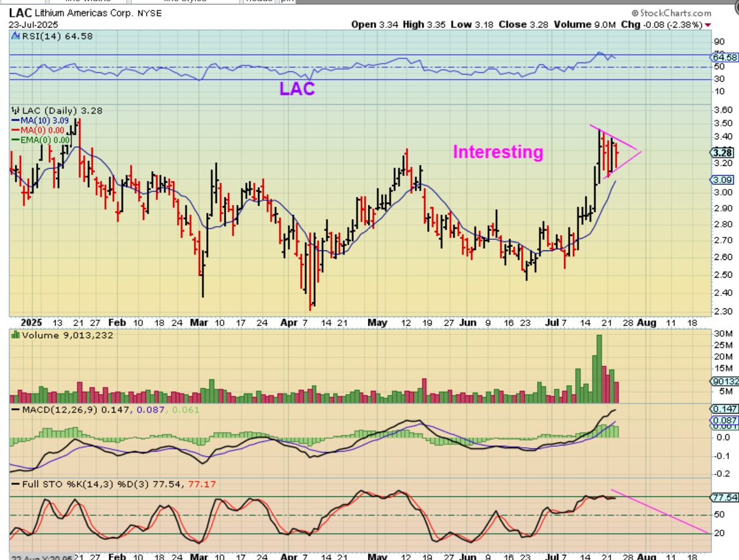
Task: Click the 2025 year label below price panel
Action: 30,323
